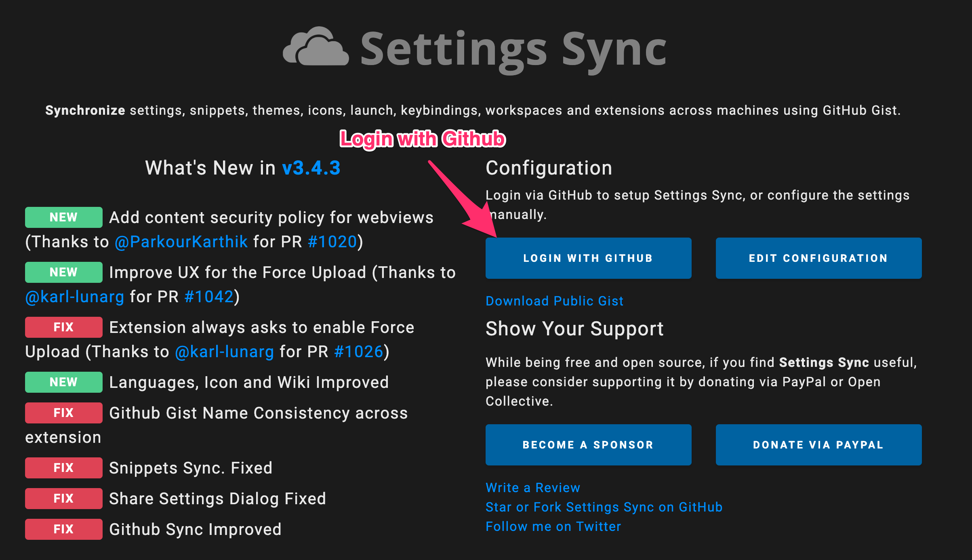Click the LOGIN WITH GITHUB button
The image size is (972, 560).
[588, 258]
